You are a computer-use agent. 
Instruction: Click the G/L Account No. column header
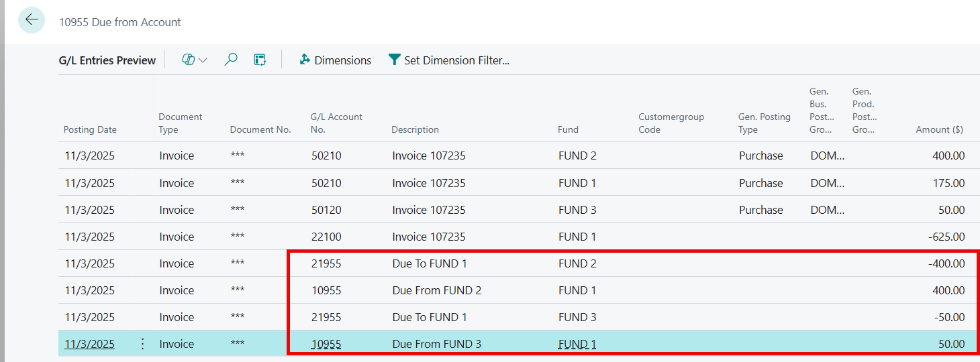point(336,123)
